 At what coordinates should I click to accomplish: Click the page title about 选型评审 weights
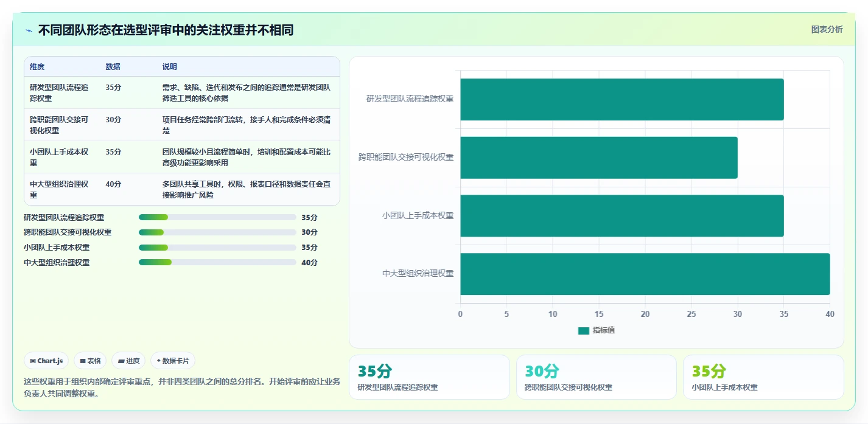coord(166,30)
